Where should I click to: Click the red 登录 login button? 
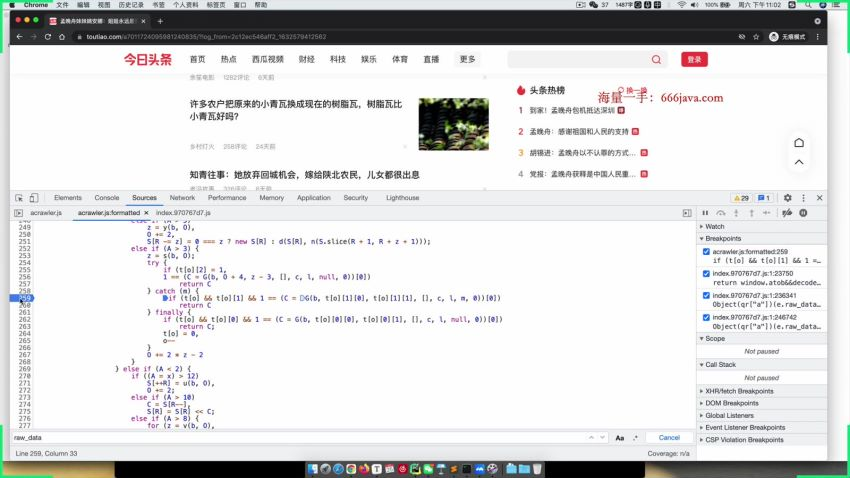[695, 60]
